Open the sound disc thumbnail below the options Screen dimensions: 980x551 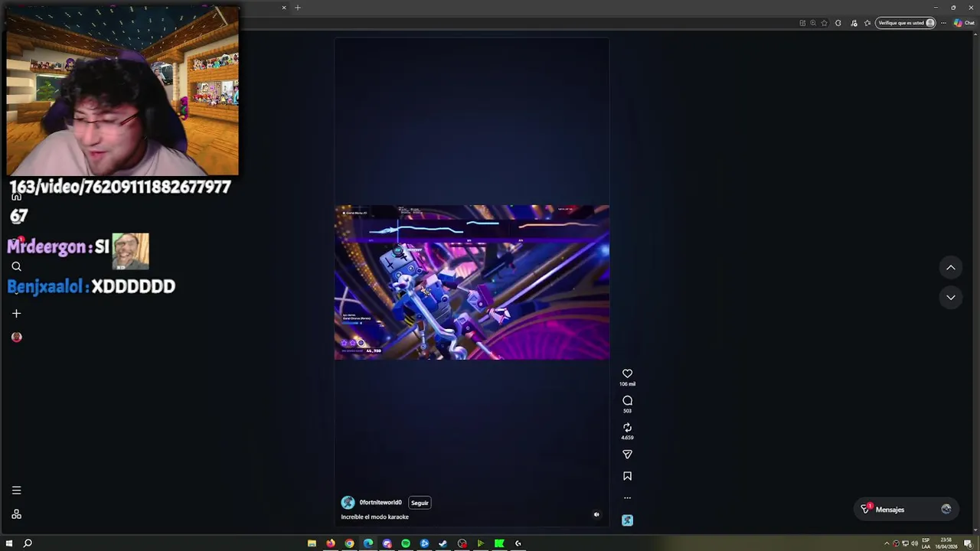(627, 520)
